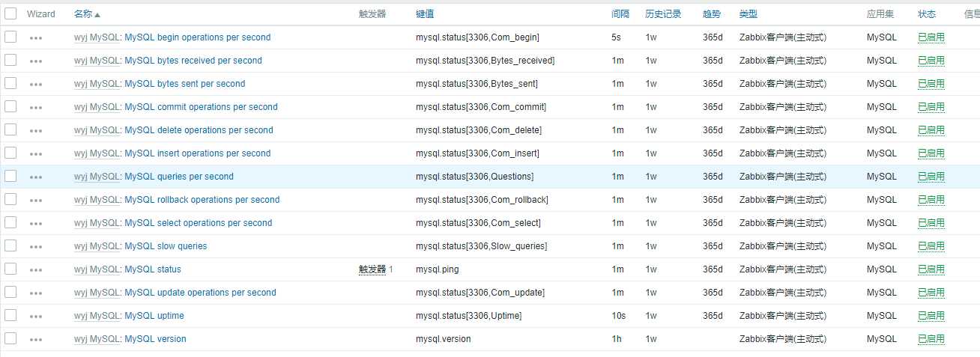This screenshot has height=357, width=980.
Task: Open MySQL update operations per second item
Action: 200,293
